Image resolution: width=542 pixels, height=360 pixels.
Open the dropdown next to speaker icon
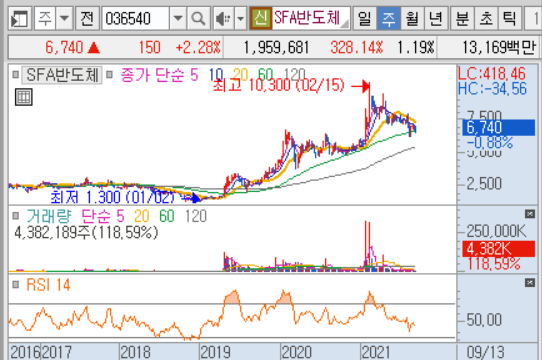coord(241,18)
